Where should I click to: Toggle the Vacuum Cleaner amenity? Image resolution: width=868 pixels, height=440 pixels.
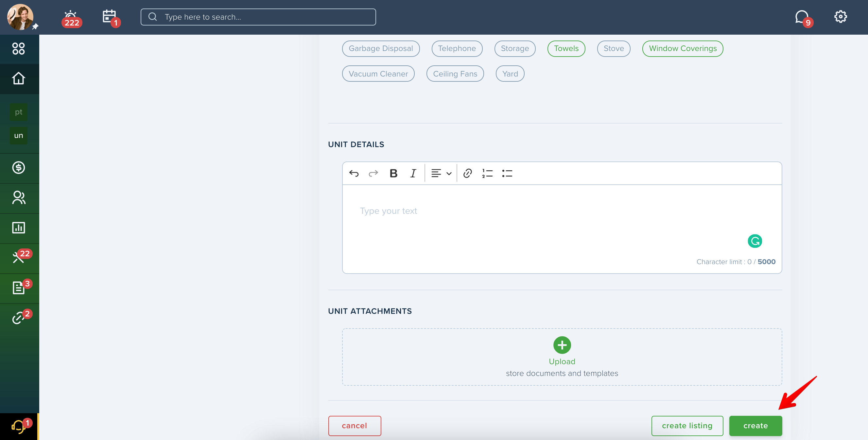coord(378,74)
